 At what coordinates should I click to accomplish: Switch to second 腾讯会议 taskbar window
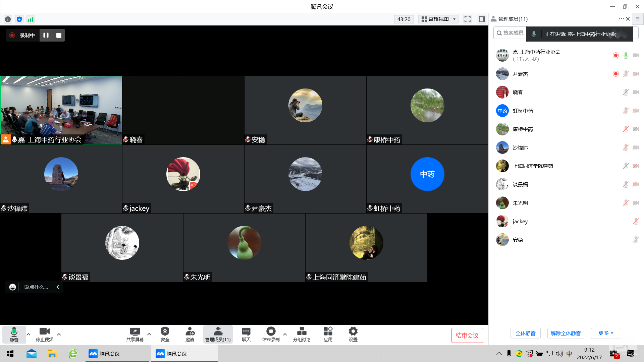tap(184, 354)
